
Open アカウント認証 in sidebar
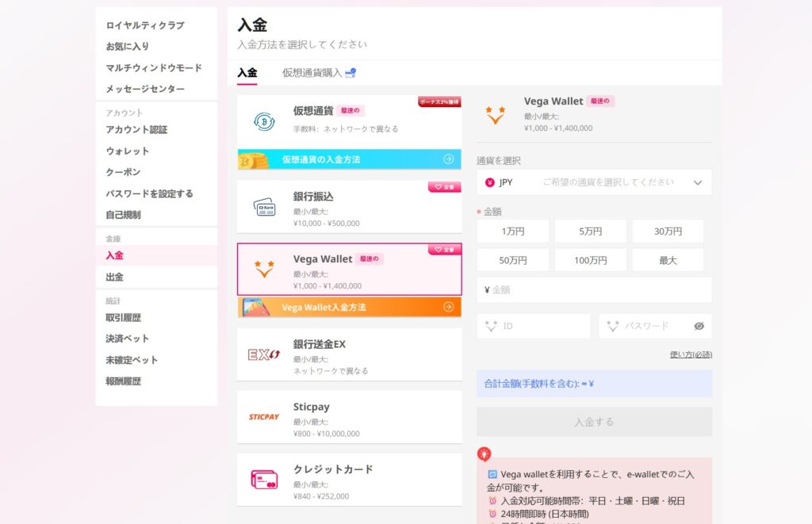tap(136, 129)
